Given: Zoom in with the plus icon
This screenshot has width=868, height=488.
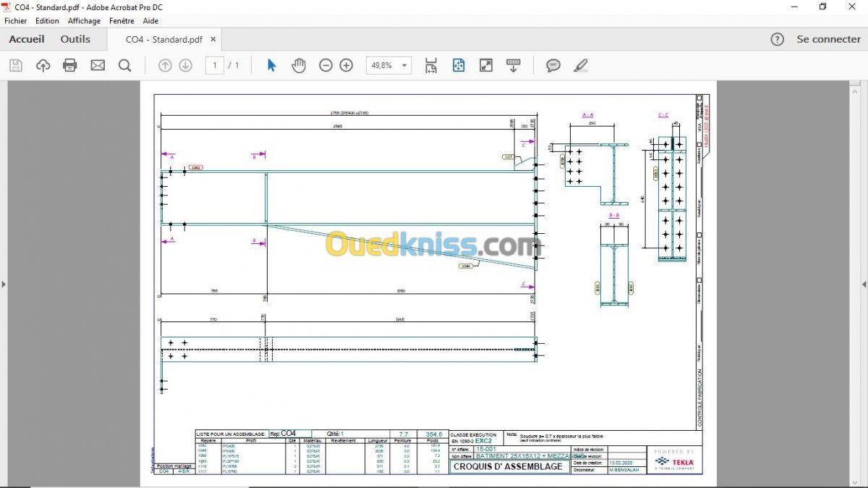Looking at the screenshot, I should [346, 65].
